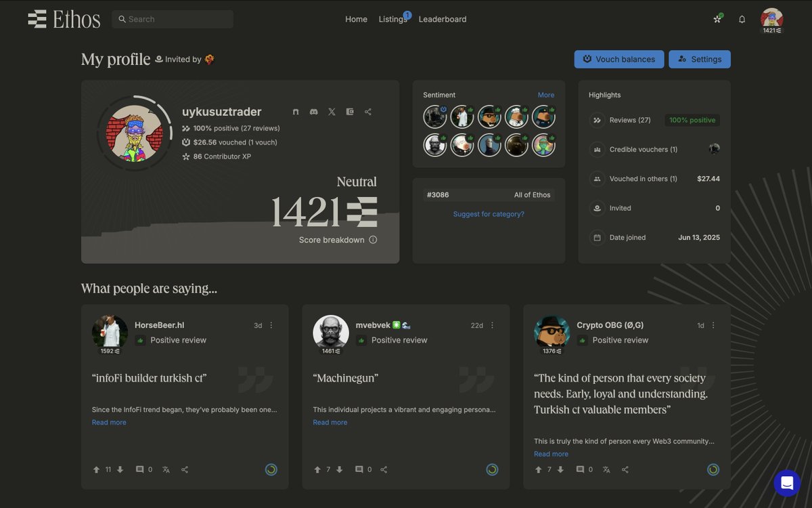Open the support chat bubble
Screen dimensions: 812x508
click(x=787, y=483)
